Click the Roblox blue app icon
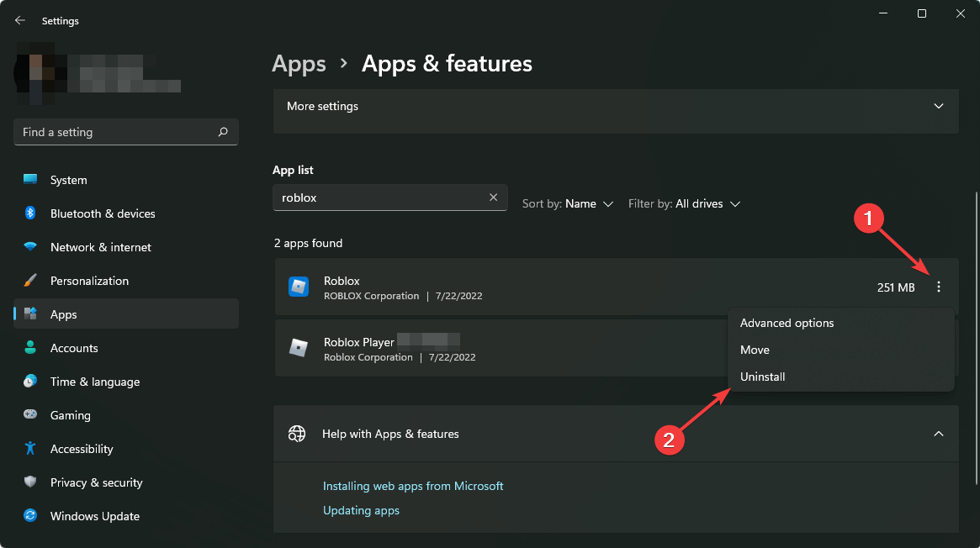Screen dimensions: 980x548 pyautogui.click(x=298, y=287)
